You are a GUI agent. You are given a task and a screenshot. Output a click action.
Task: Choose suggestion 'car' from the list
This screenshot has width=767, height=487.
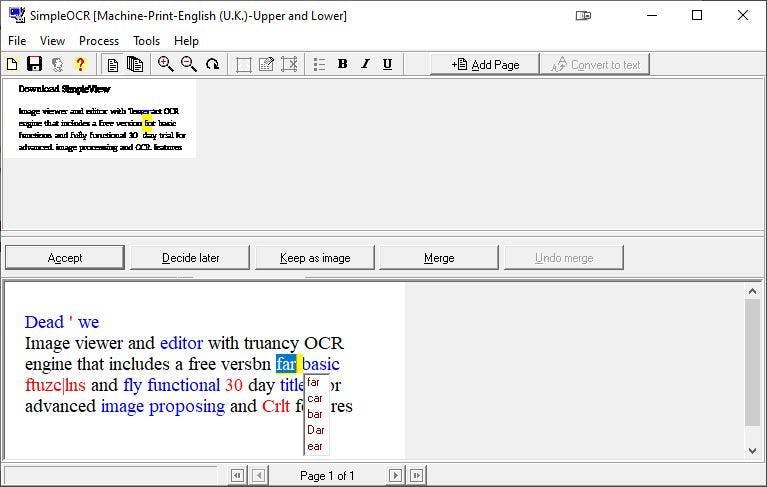tap(315, 398)
